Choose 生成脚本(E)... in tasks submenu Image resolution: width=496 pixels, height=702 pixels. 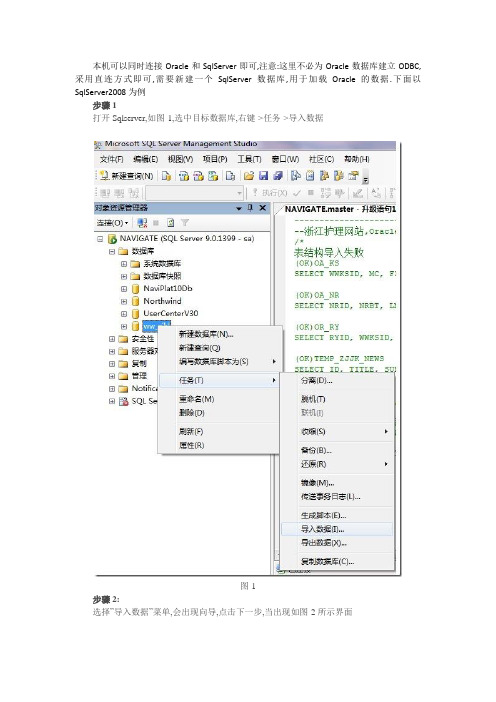pos(337,515)
